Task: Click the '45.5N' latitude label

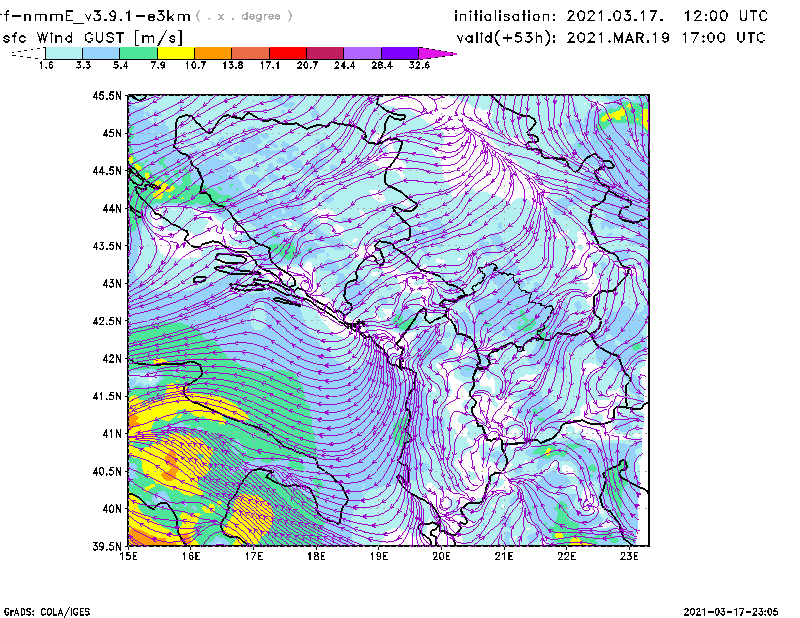Action: 107,95
